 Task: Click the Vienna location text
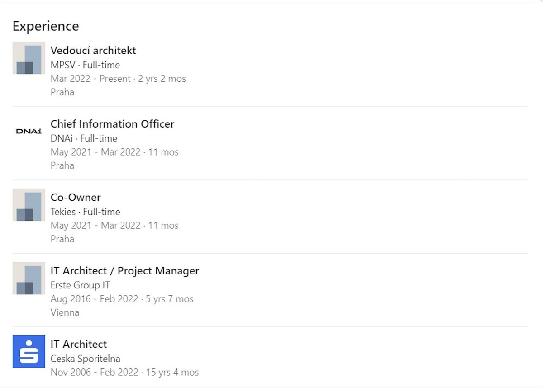(x=65, y=312)
